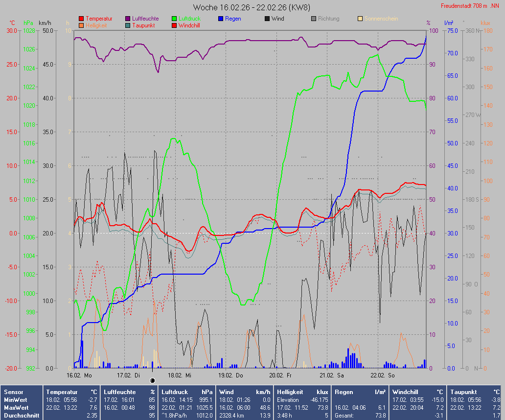
Task: Select the black Wind legend swatch
Action: [x=267, y=19]
